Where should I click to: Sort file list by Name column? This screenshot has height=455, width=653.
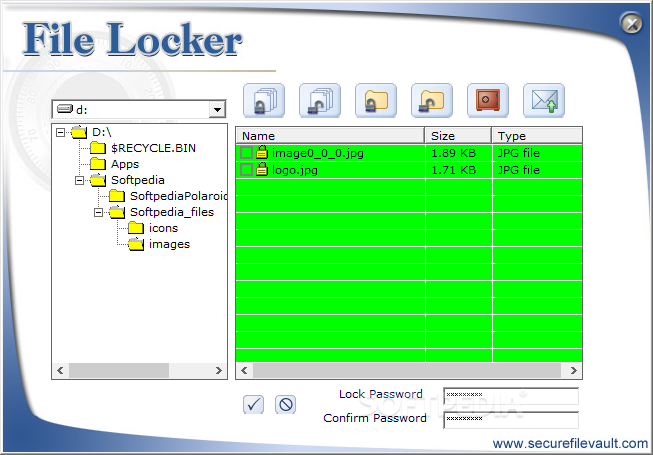pyautogui.click(x=330, y=136)
